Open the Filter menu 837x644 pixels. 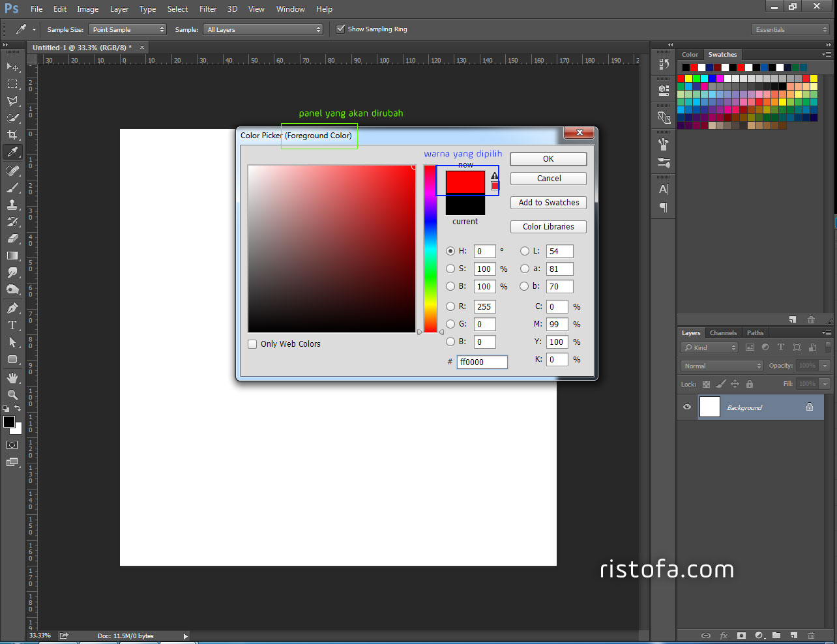click(208, 9)
